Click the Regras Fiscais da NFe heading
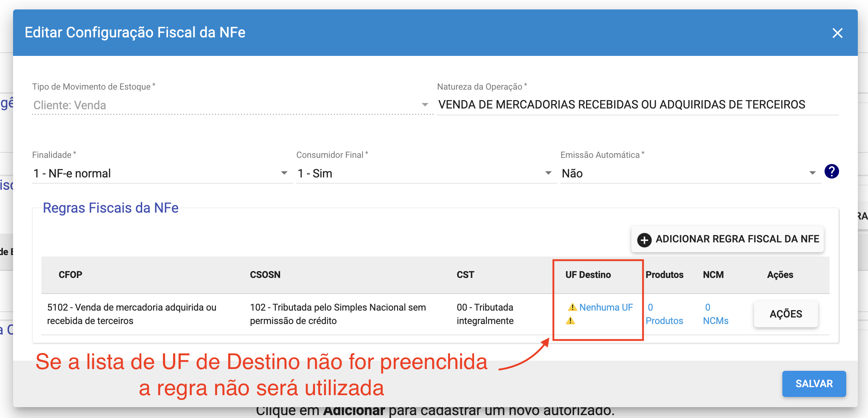868x418 pixels. (111, 208)
